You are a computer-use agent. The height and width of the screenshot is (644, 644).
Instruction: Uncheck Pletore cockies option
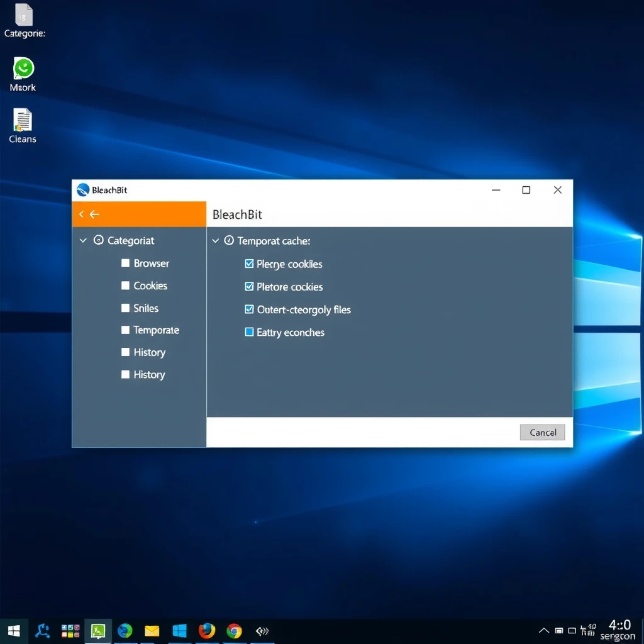tap(249, 286)
